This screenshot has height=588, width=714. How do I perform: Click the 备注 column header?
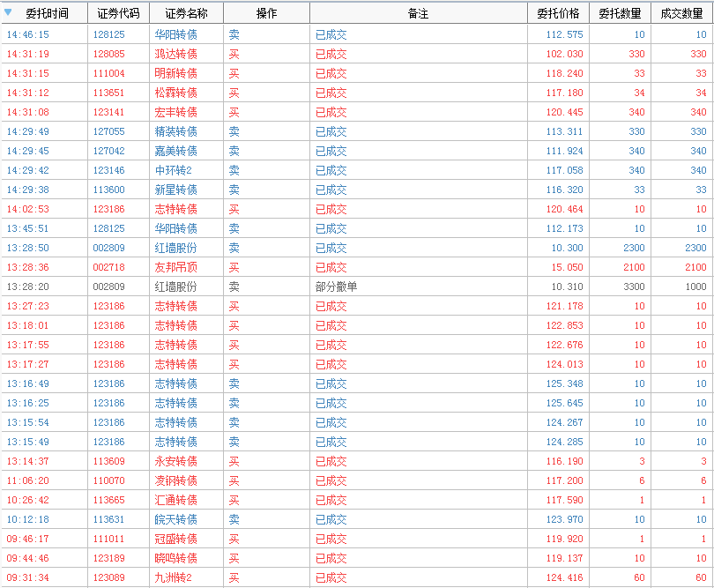[x=418, y=13]
